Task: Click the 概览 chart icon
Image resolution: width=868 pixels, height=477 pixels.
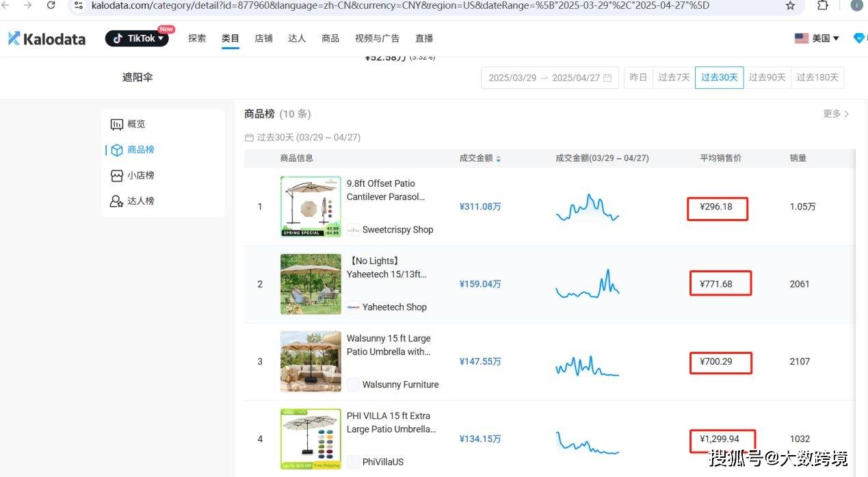Action: point(117,124)
